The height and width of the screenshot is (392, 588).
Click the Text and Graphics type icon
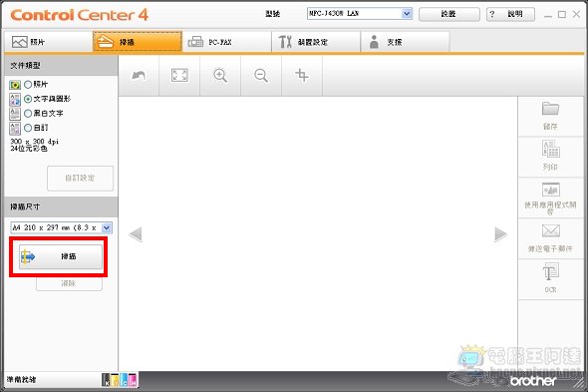click(15, 100)
